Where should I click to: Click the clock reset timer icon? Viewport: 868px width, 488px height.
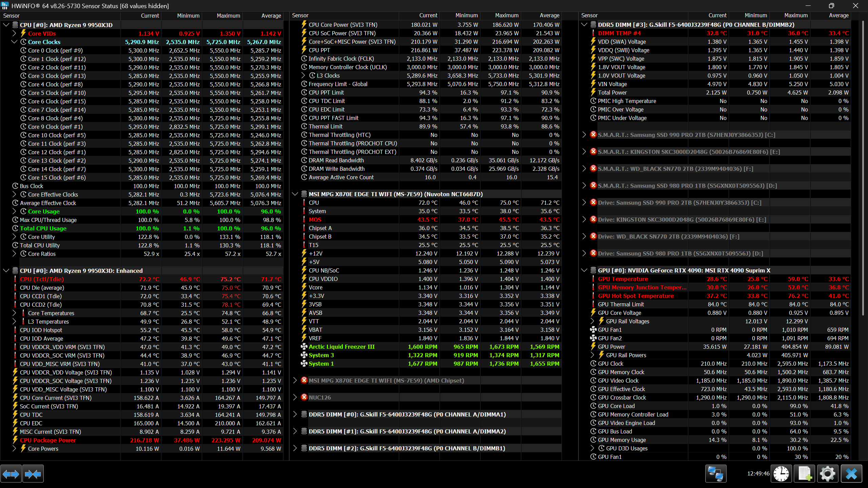pos(781,473)
